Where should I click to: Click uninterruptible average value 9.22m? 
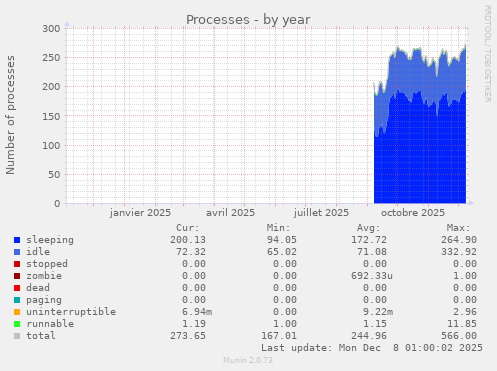[378, 312]
